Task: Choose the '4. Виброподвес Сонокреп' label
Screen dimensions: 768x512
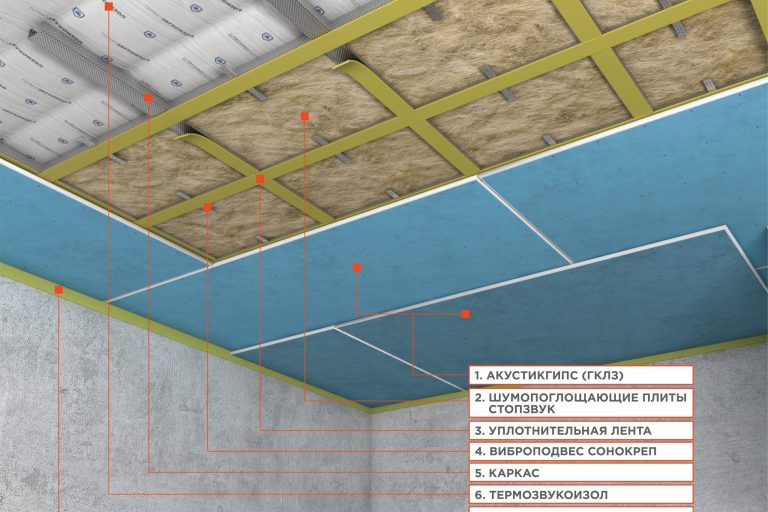Action: pyautogui.click(x=580, y=451)
